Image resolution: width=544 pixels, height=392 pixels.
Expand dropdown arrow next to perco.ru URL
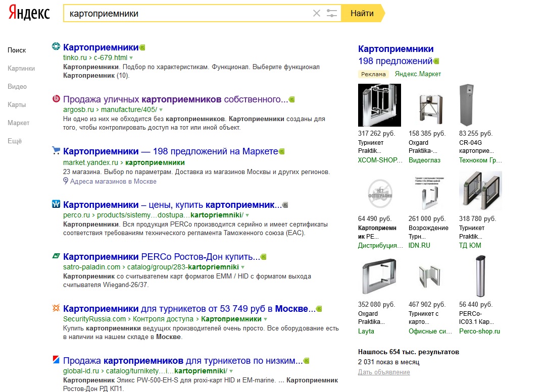tap(248, 215)
